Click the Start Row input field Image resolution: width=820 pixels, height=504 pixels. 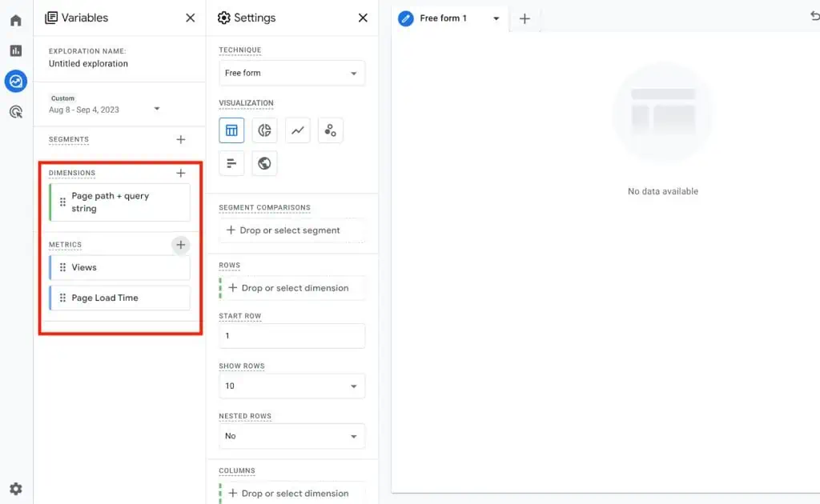pos(291,335)
